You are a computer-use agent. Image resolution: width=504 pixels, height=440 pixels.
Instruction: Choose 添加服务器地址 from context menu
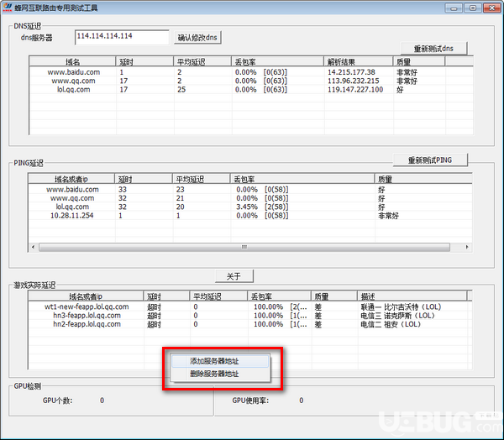point(220,361)
